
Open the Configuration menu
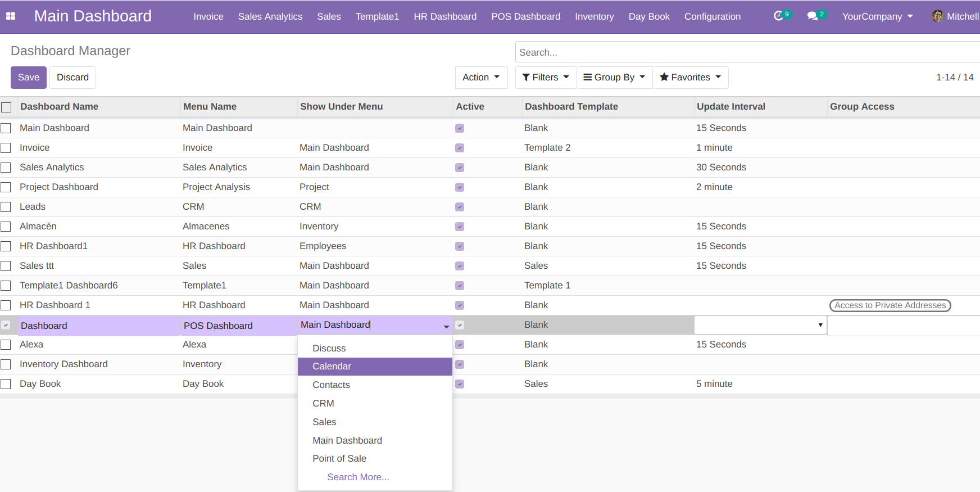tap(712, 16)
